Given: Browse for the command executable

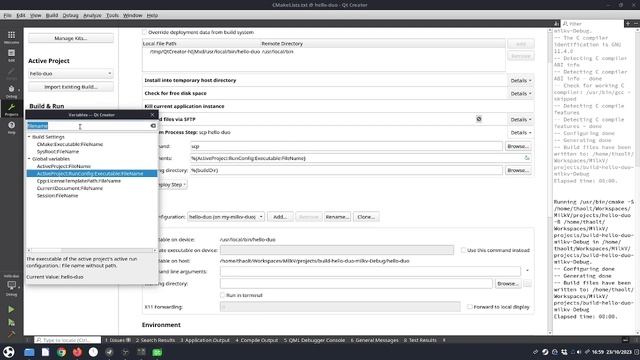Looking at the screenshot, I should (518, 146).
